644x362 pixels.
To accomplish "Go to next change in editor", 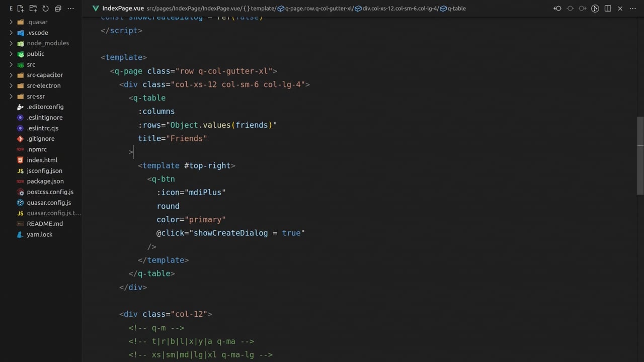I will (x=583, y=9).
